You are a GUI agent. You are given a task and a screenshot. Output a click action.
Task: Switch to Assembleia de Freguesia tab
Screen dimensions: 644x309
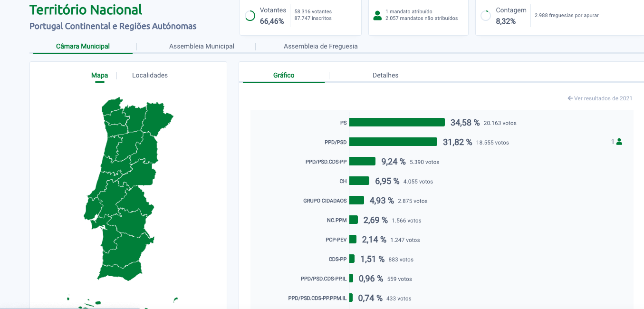[x=320, y=46]
